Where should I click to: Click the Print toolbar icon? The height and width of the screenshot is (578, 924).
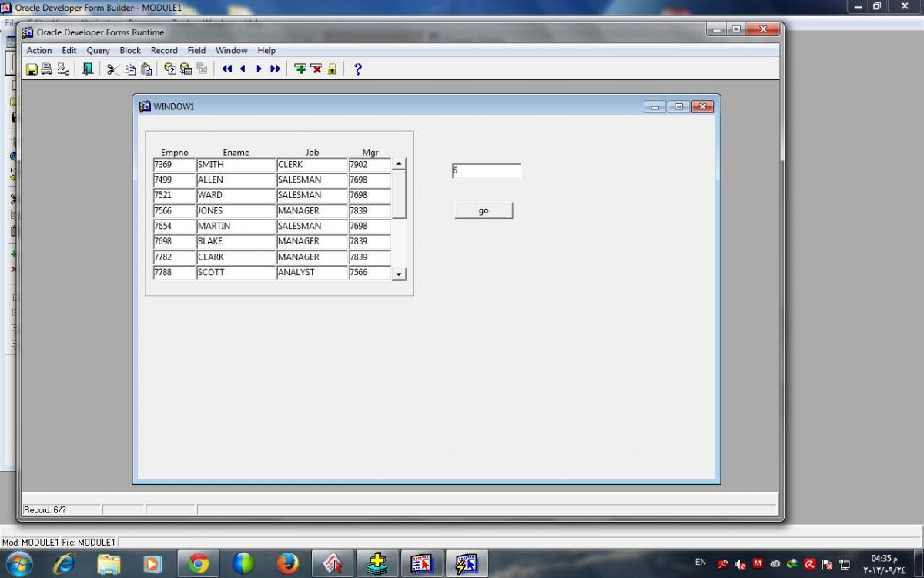(x=47, y=69)
